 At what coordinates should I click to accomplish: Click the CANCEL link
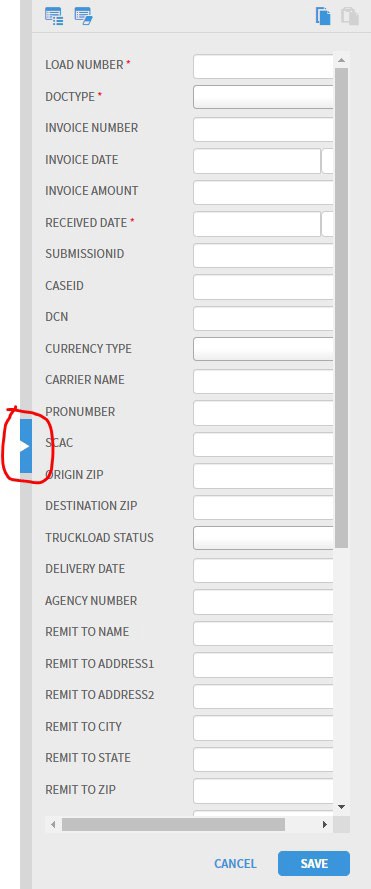[235, 863]
